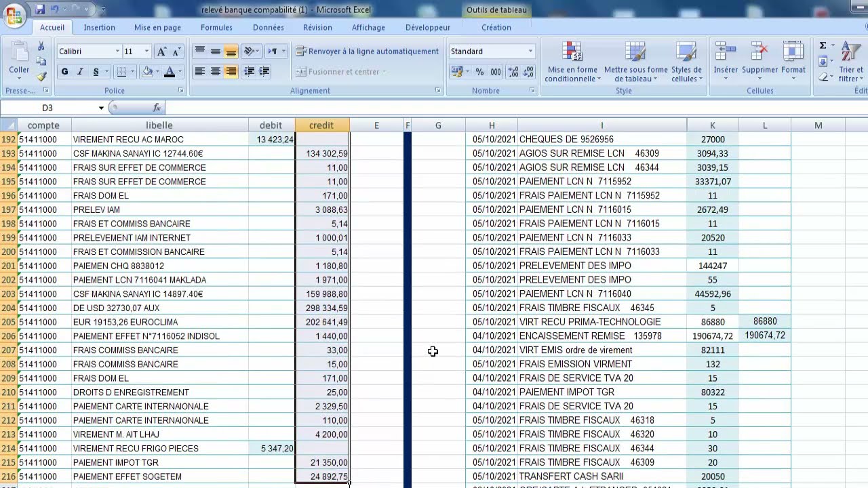The width and height of the screenshot is (868, 488).
Task: Click the Fill down icon
Action: (x=823, y=62)
